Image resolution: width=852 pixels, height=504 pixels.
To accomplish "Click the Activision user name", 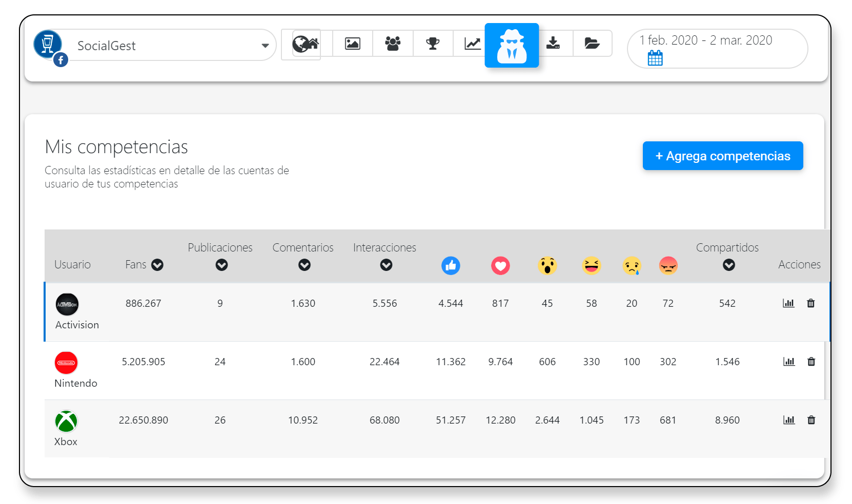I will tap(77, 325).
